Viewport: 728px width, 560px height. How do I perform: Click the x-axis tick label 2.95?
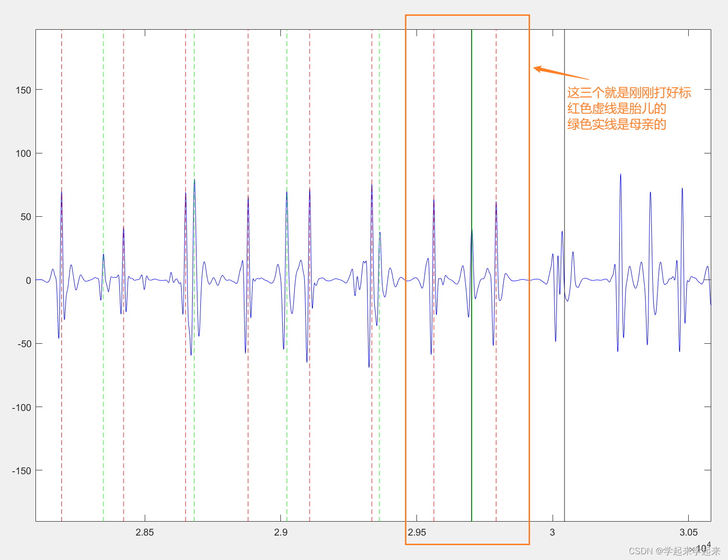pos(417,532)
